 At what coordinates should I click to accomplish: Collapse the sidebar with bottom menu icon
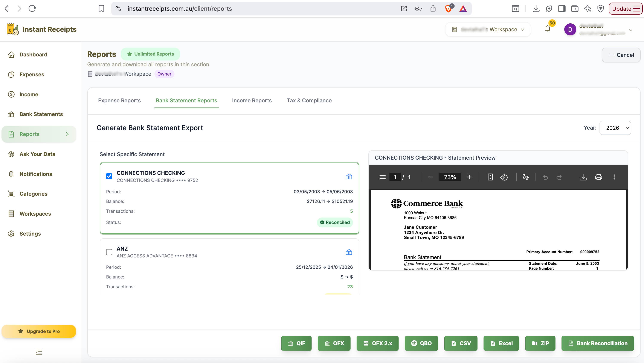tap(39, 352)
